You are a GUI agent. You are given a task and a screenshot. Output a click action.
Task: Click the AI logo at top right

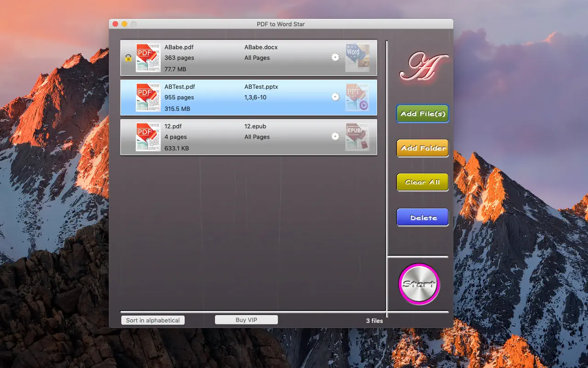pos(423,67)
